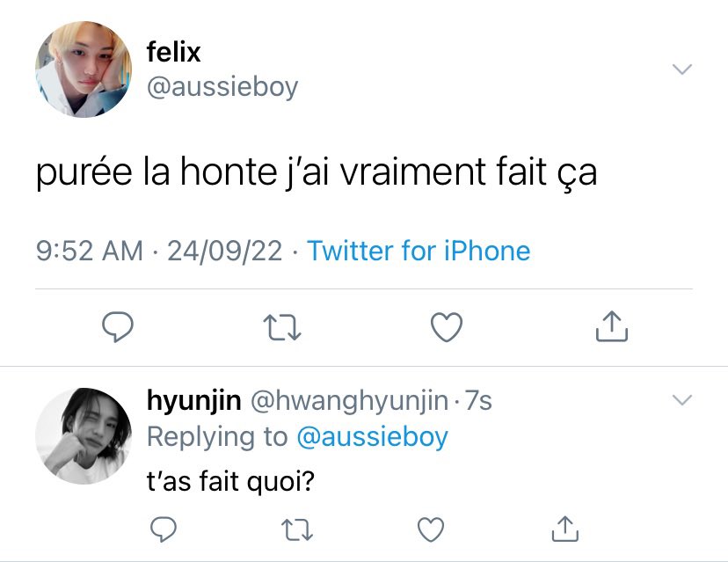Select the tweet text about la honte
The width and height of the screenshot is (728, 562).
(x=317, y=172)
